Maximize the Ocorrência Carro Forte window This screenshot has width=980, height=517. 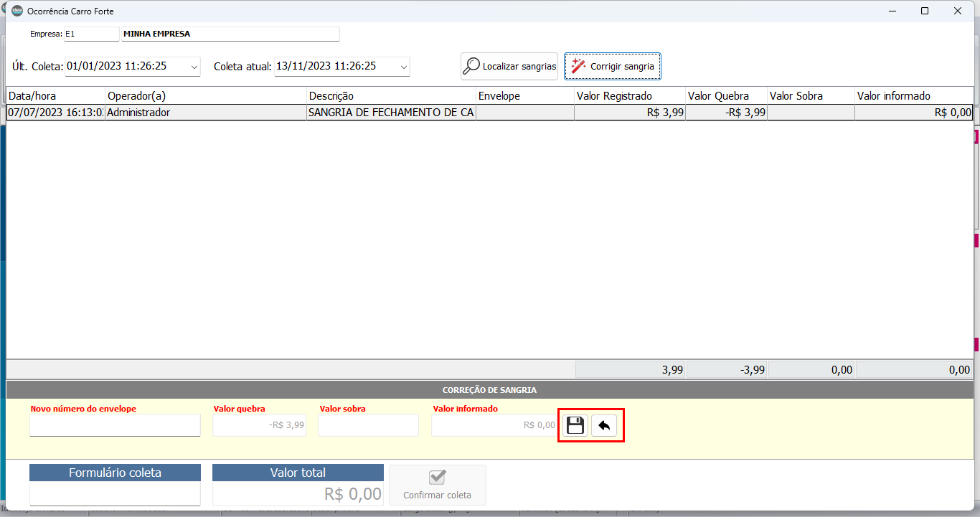click(925, 11)
